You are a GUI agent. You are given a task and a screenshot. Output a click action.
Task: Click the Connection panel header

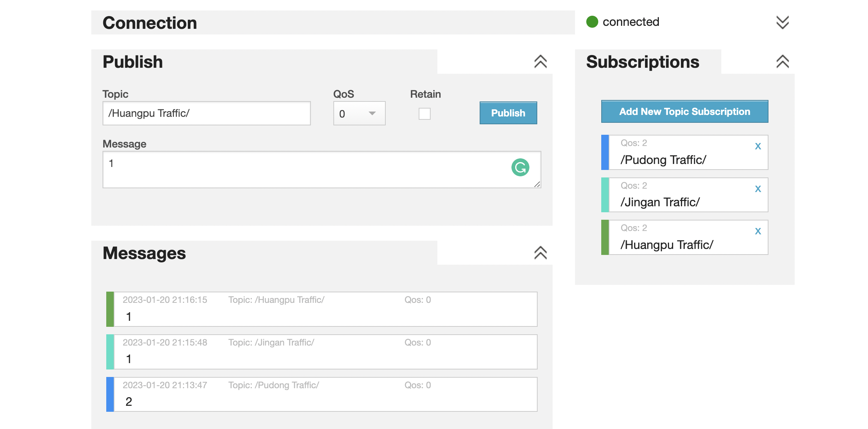coord(333,22)
